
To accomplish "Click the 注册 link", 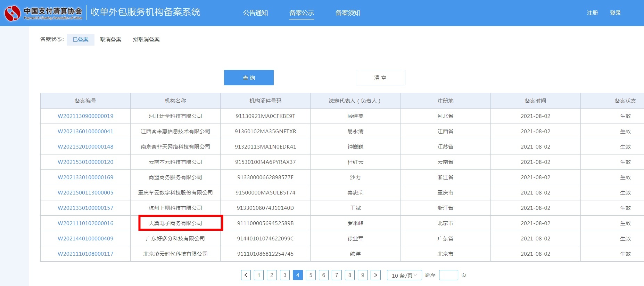I will point(593,13).
